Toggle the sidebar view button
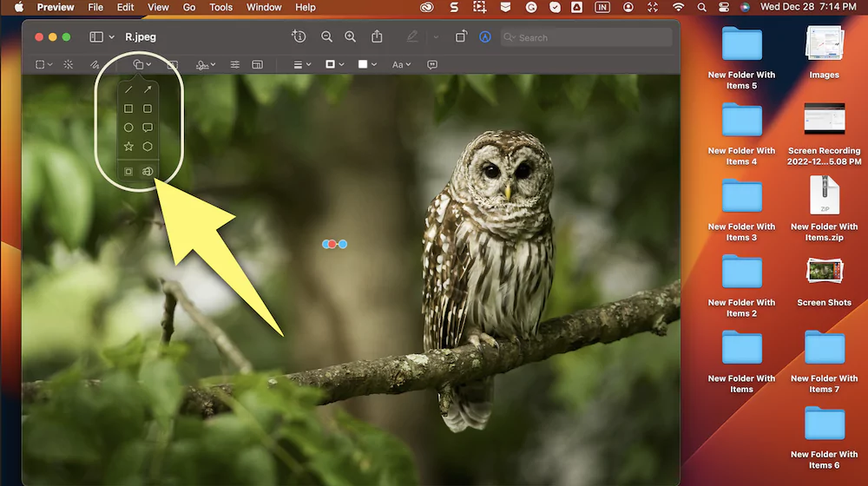The image size is (868, 486). [96, 37]
